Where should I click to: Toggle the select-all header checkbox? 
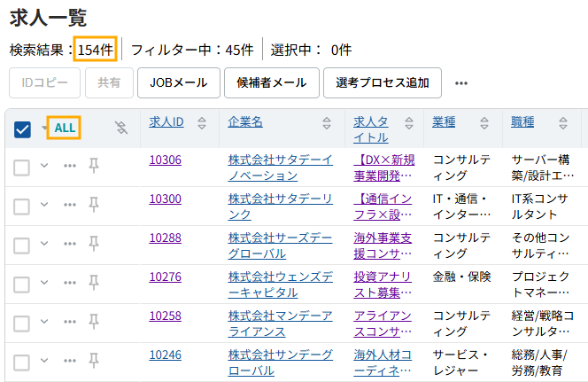(22, 129)
